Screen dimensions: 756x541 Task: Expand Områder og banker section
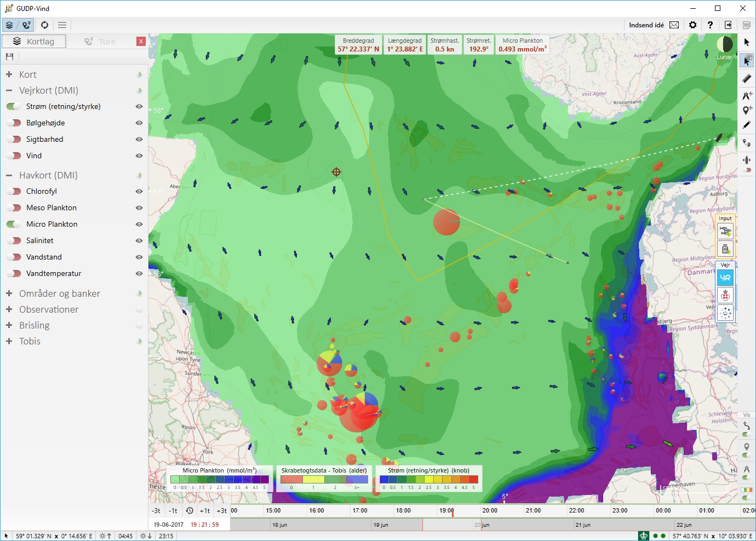[9, 293]
